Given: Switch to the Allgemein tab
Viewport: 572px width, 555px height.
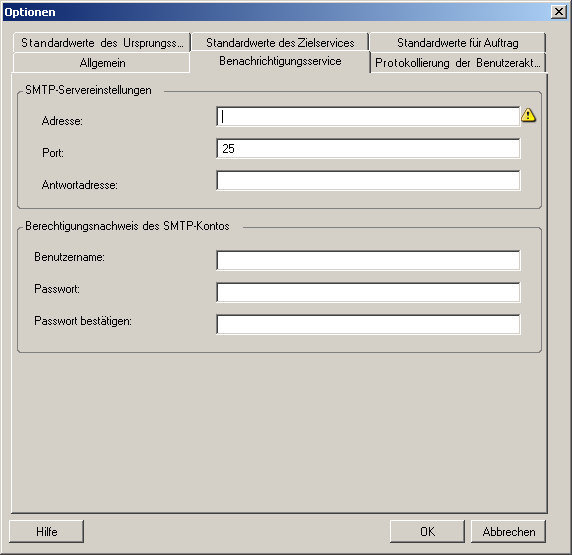Looking at the screenshot, I should pos(102,63).
